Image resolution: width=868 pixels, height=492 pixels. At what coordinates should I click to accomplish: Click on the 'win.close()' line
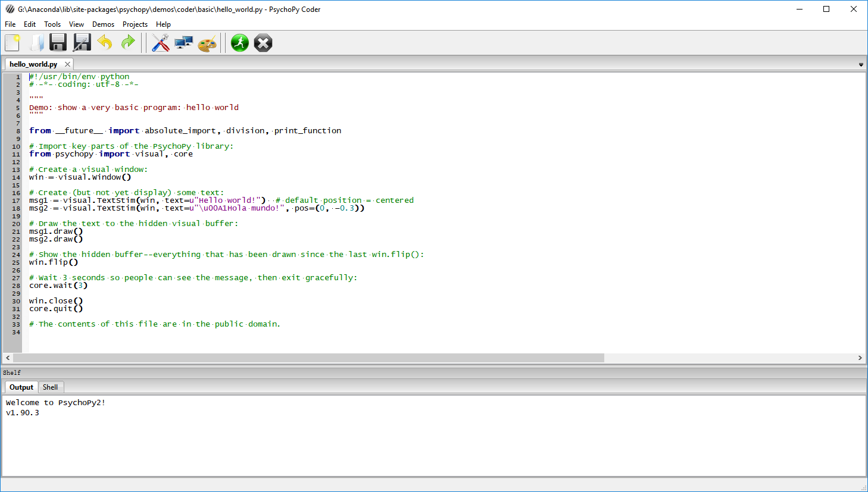[56, 301]
